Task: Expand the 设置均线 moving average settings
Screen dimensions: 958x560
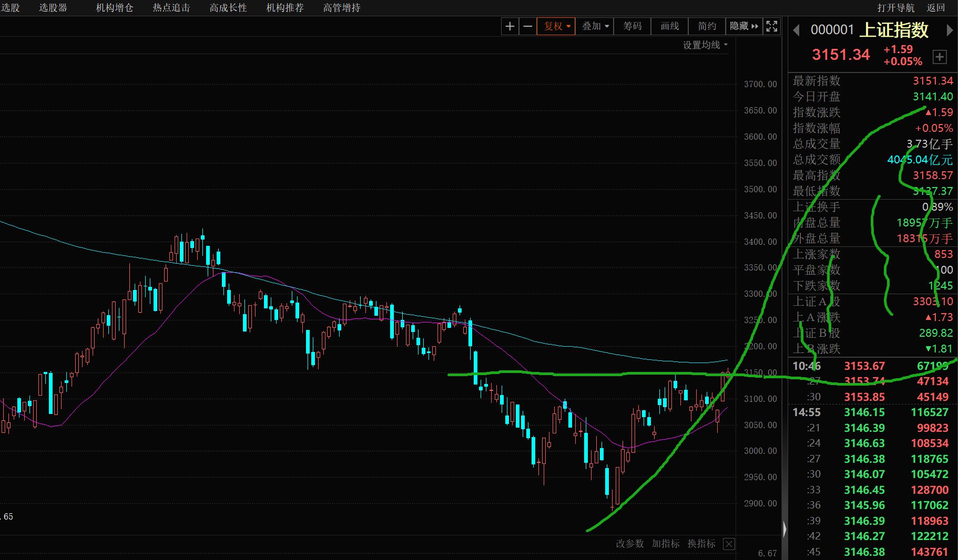Action: [705, 45]
